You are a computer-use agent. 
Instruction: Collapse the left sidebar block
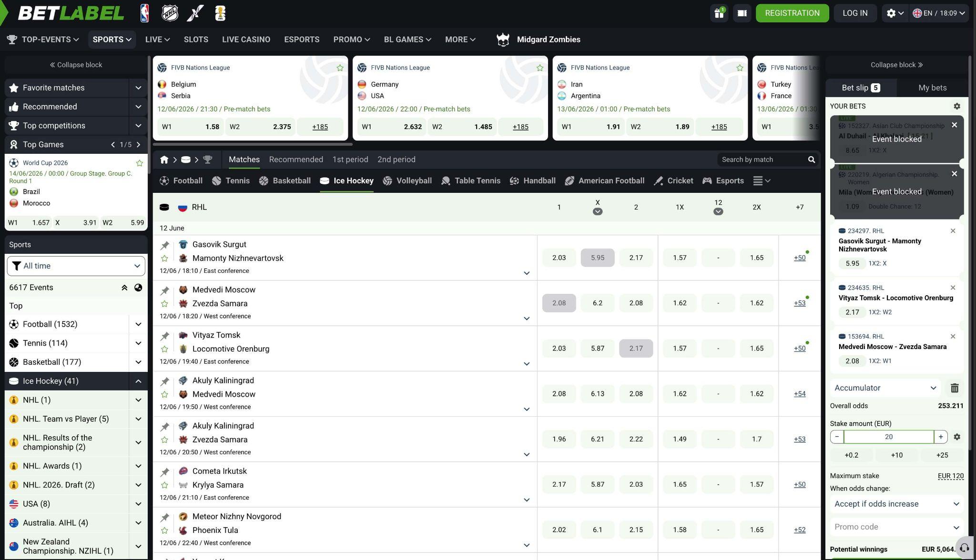tap(76, 65)
